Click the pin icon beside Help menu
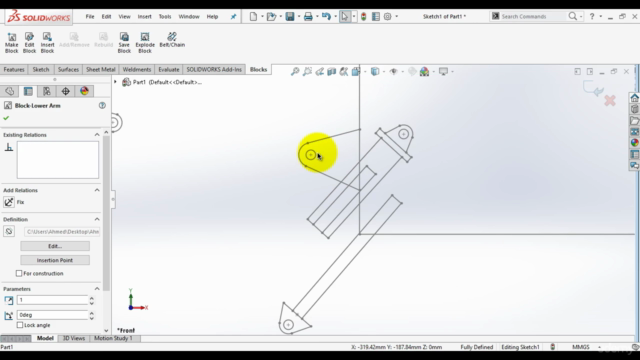The image size is (640, 360). tap(233, 17)
